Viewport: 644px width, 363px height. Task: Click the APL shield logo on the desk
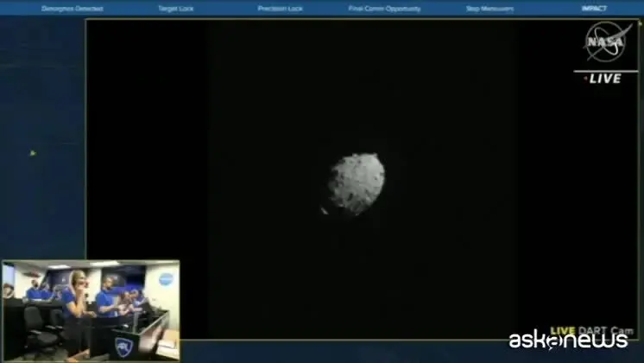pyautogui.click(x=123, y=347)
